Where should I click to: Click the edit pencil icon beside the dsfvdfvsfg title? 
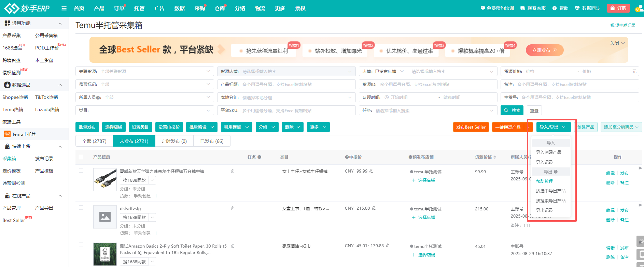click(x=233, y=208)
